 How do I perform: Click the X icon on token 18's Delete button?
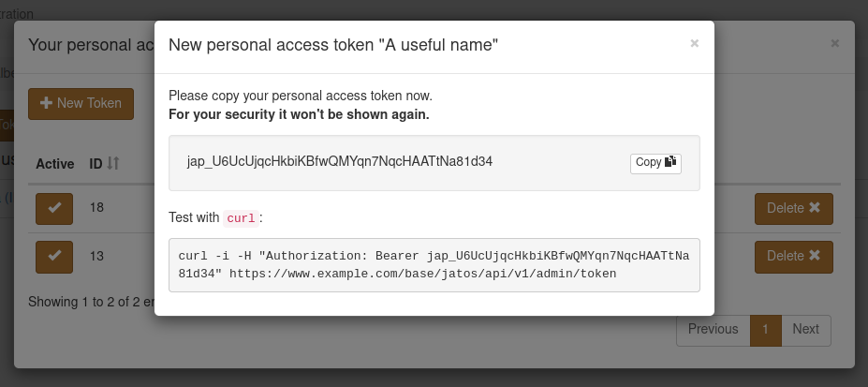(815, 208)
